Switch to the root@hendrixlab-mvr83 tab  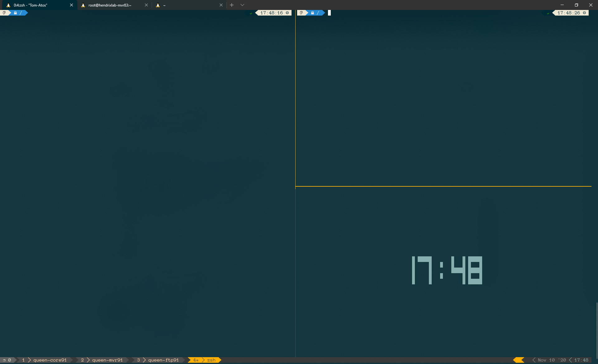(114, 5)
